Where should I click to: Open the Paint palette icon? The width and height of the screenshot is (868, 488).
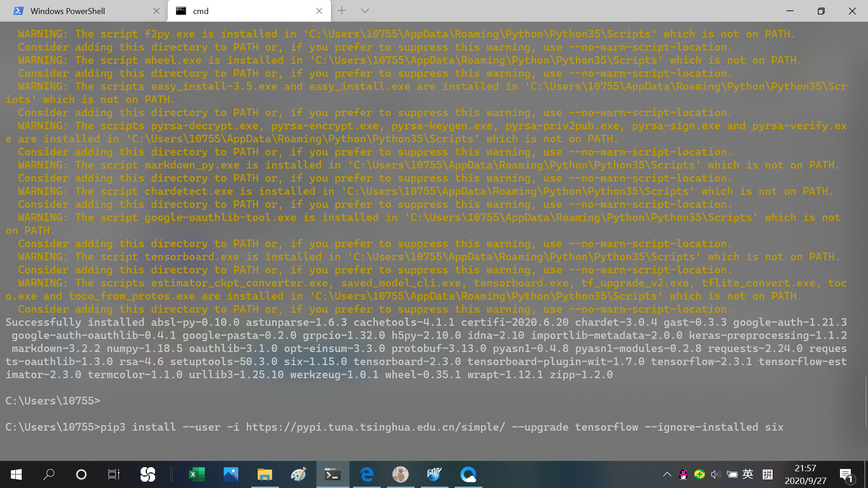298,474
